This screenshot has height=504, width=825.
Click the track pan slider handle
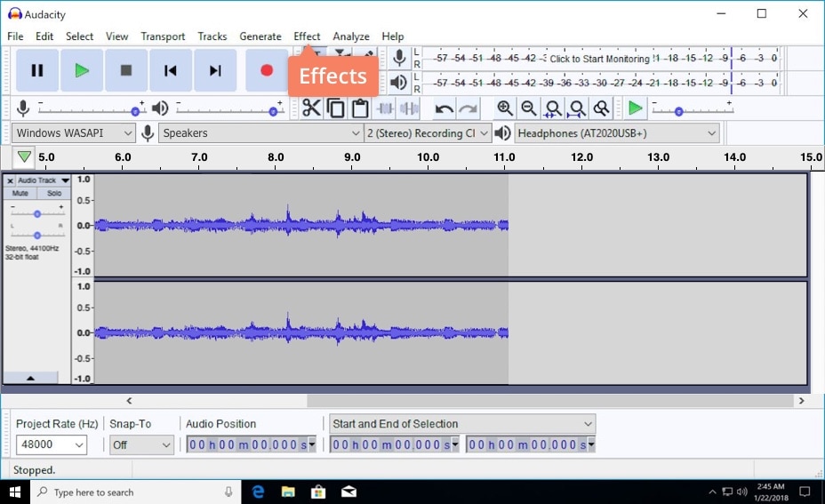tap(36, 236)
